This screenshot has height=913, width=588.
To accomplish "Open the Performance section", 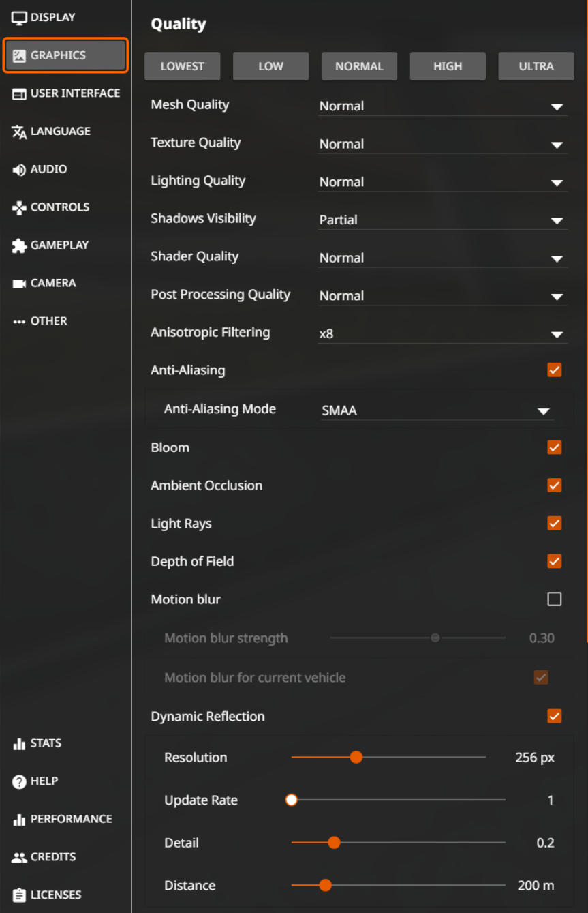I will pos(63,820).
